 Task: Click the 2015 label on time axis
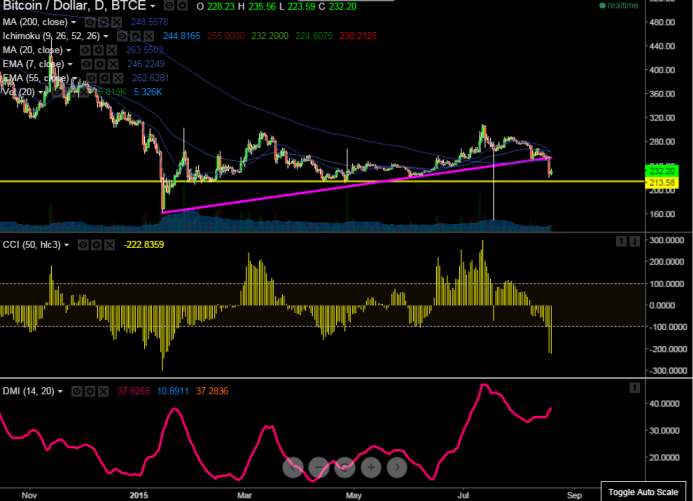pyautogui.click(x=139, y=495)
